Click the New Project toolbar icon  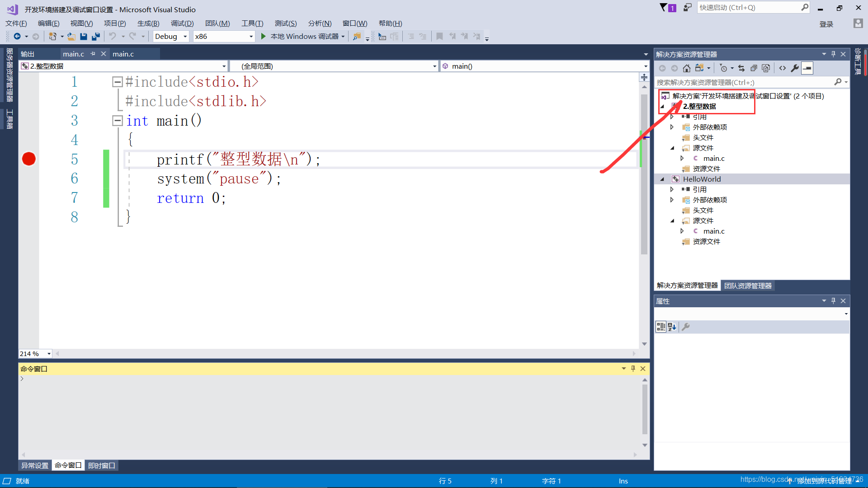coord(52,36)
